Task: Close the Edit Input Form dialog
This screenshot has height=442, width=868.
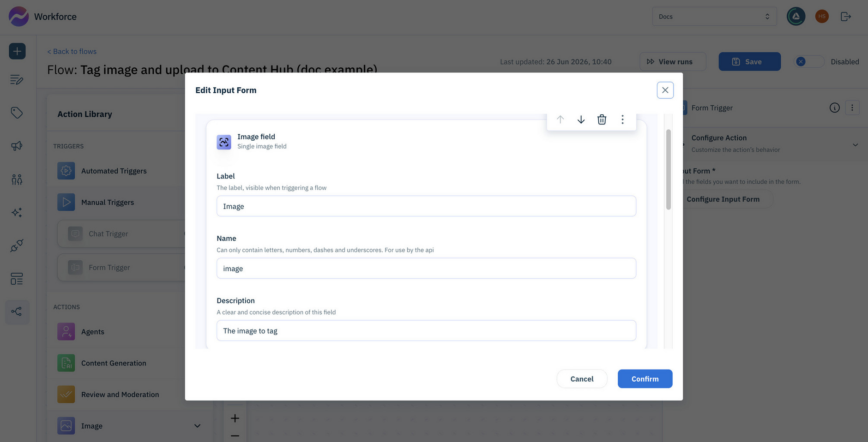Action: click(x=665, y=90)
